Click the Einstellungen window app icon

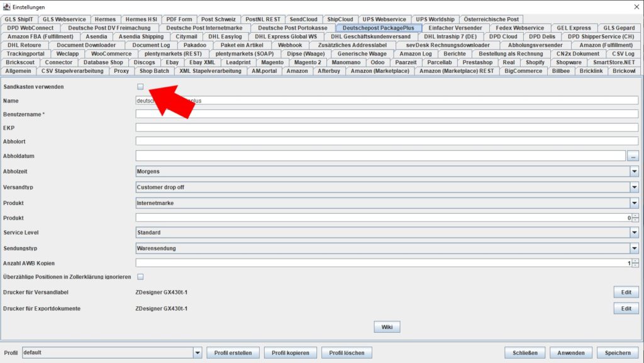(x=6, y=7)
